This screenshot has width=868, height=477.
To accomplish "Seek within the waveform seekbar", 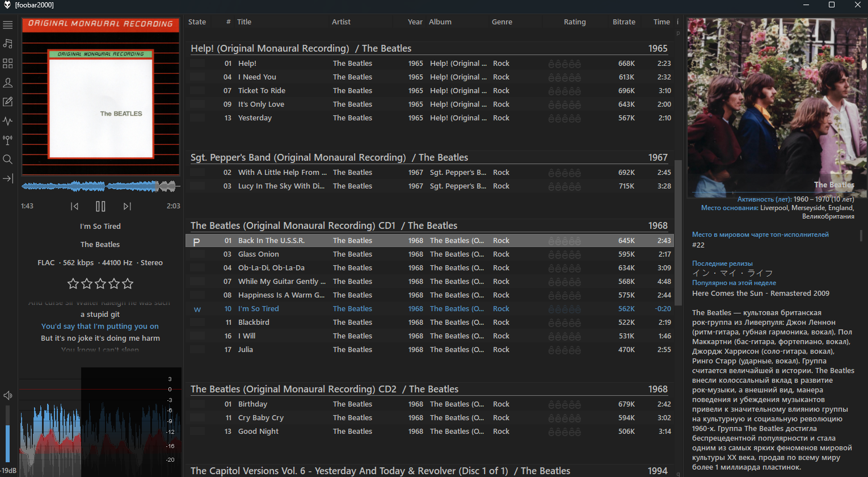I will pyautogui.click(x=100, y=186).
